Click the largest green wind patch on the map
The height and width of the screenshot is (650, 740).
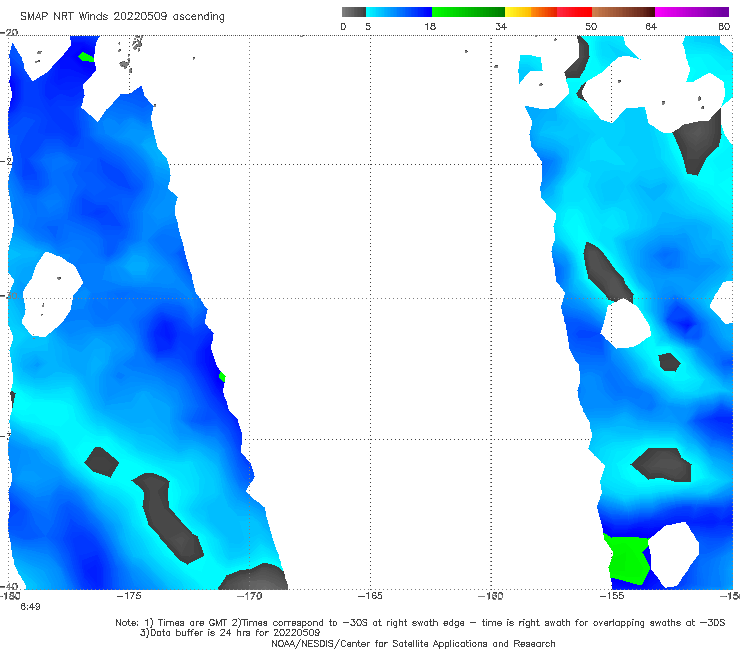click(628, 560)
